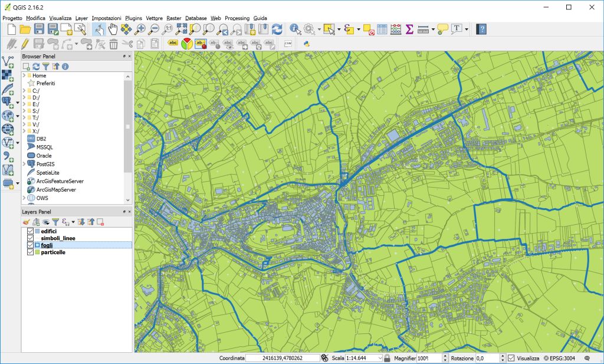
Task: Create a new project with the blank page icon
Action: (12, 29)
